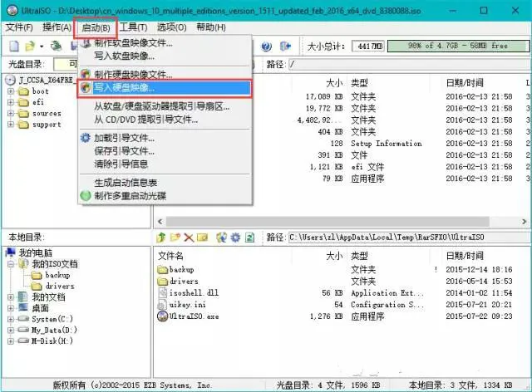The image size is (532, 392).
Task: Sort the local list by 文件名 column header
Action: 170,256
